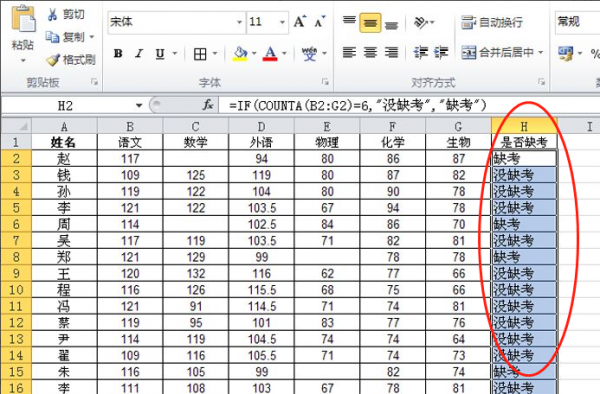This screenshot has height=394, width=600.
Task: Click accounting number format icon
Action: coord(566,53)
